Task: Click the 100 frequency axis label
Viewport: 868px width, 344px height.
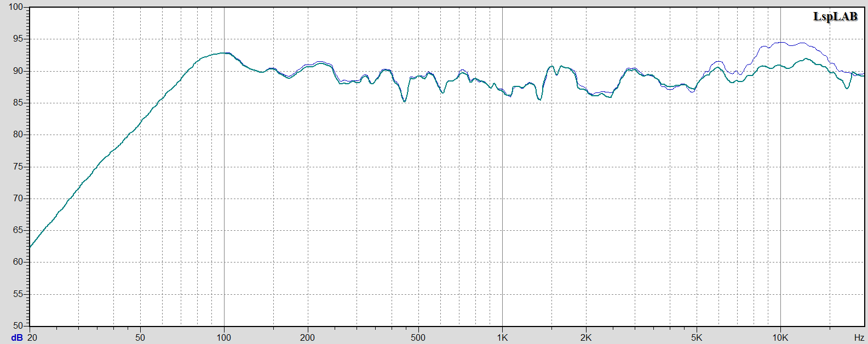Action: [224, 337]
